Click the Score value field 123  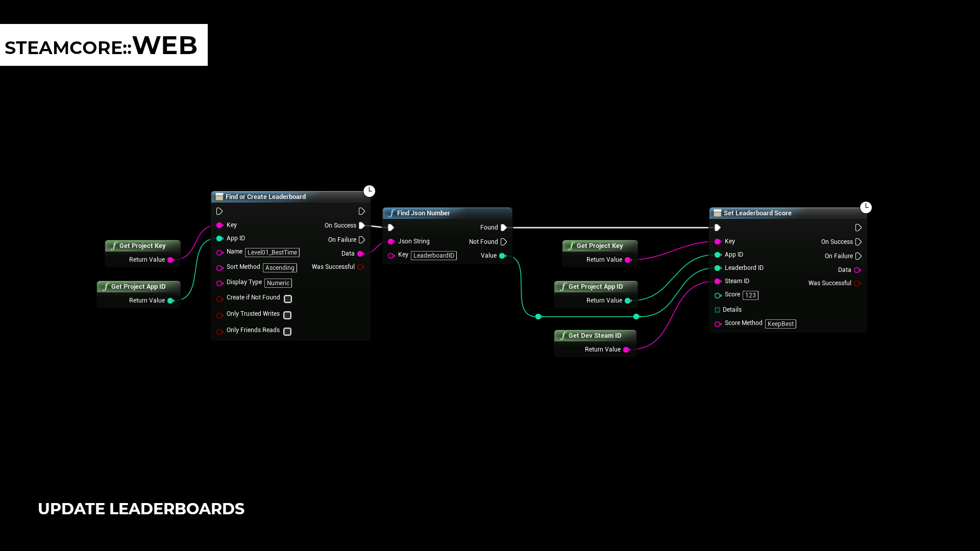click(750, 295)
